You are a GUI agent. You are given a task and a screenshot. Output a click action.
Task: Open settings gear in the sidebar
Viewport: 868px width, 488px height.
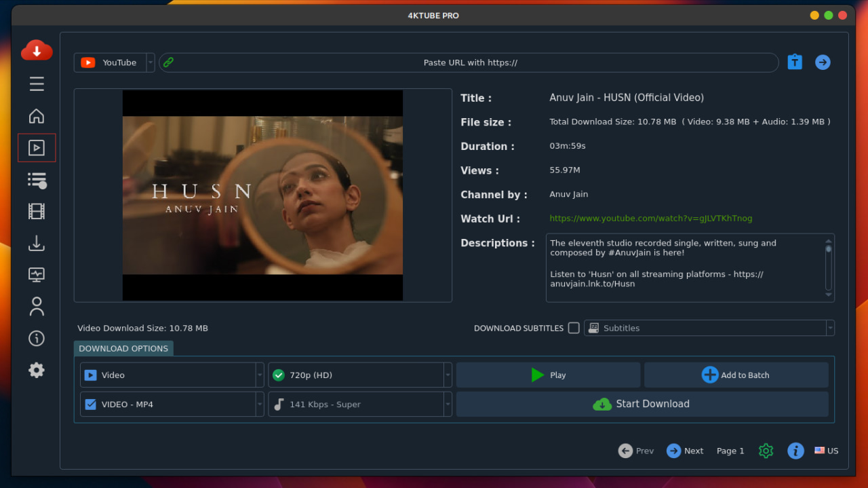(x=37, y=370)
